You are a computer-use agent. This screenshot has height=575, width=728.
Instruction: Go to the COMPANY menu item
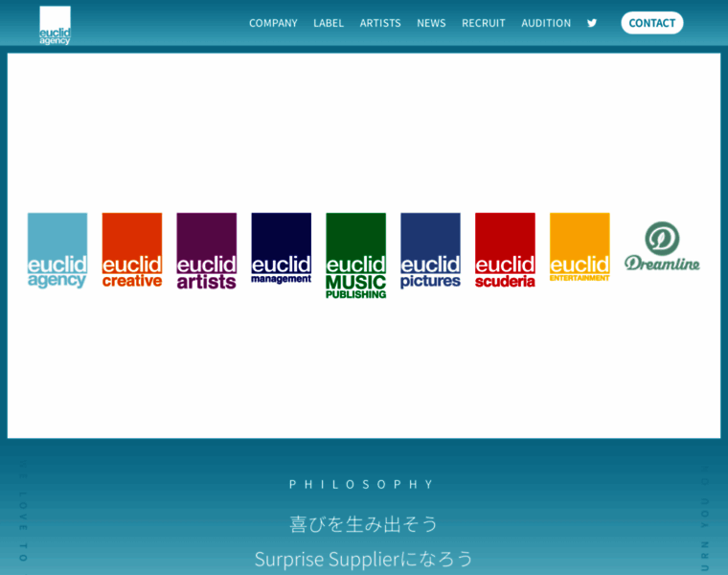coord(273,23)
